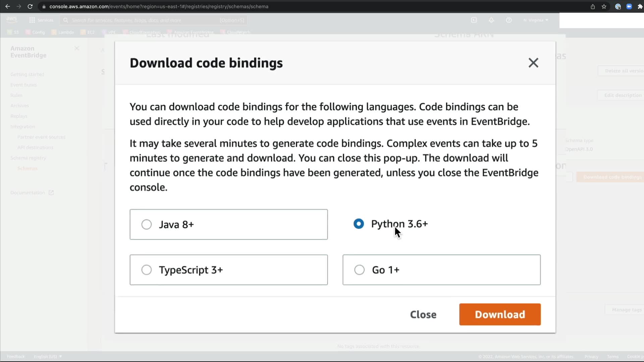This screenshot has width=644, height=362.
Task: Bookmark this page with the star icon
Action: 604,6
